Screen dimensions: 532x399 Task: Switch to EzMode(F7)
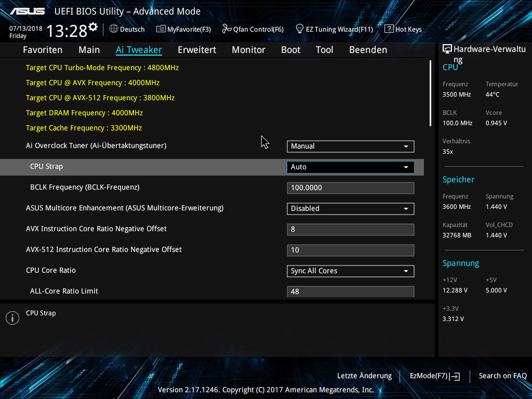coord(435,376)
